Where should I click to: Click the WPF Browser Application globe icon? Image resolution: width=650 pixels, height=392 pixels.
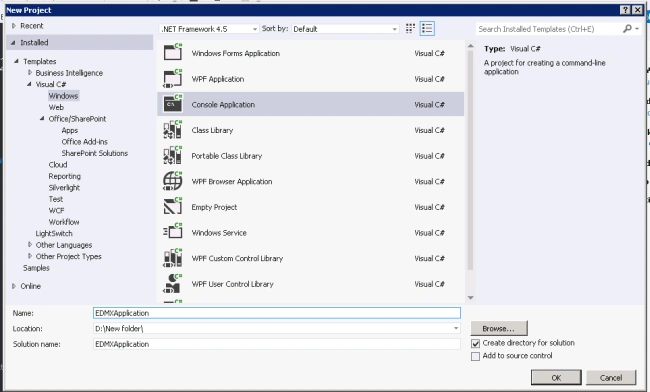coord(173,181)
